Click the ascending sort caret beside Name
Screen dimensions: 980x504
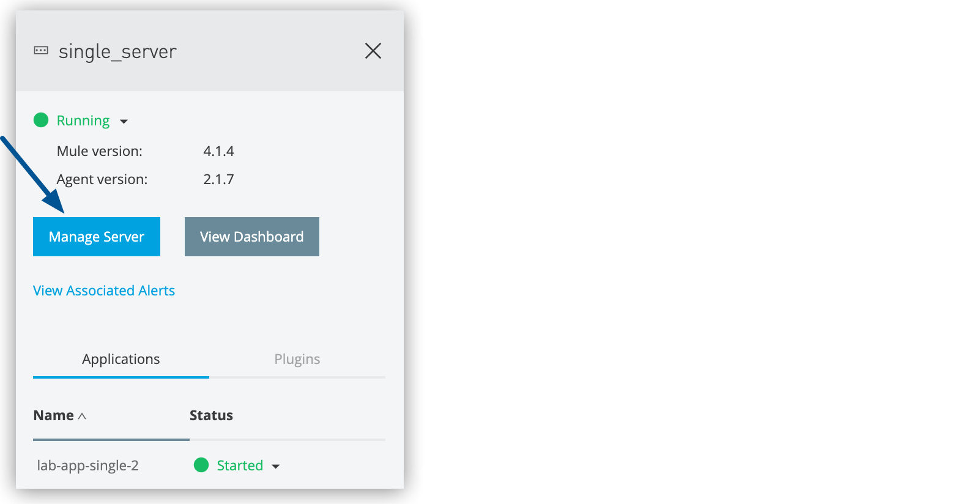click(83, 416)
